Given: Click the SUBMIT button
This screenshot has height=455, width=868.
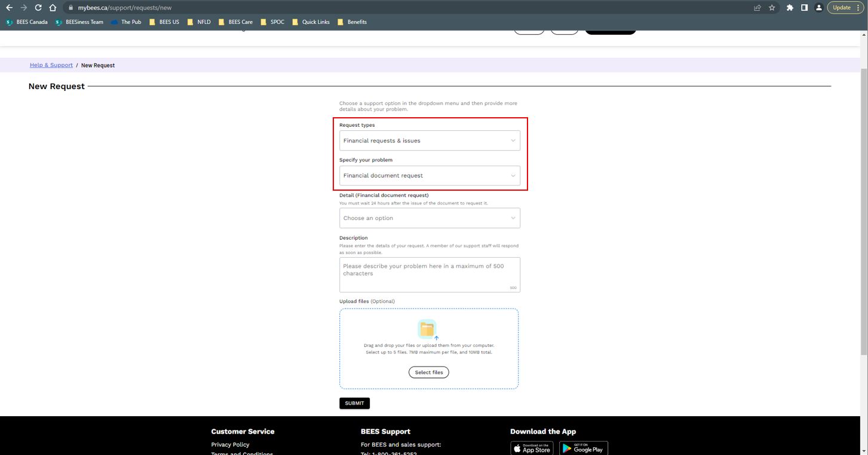Looking at the screenshot, I should click(x=355, y=403).
